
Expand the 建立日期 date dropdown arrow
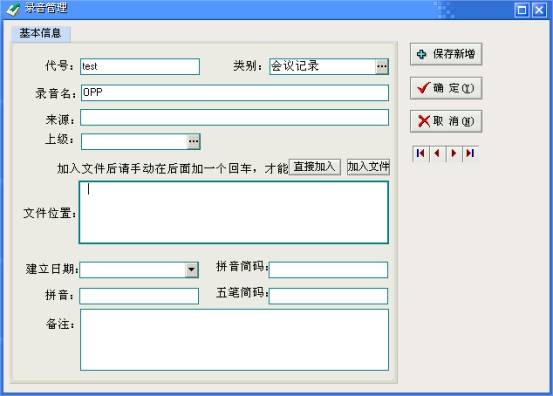coord(192,270)
